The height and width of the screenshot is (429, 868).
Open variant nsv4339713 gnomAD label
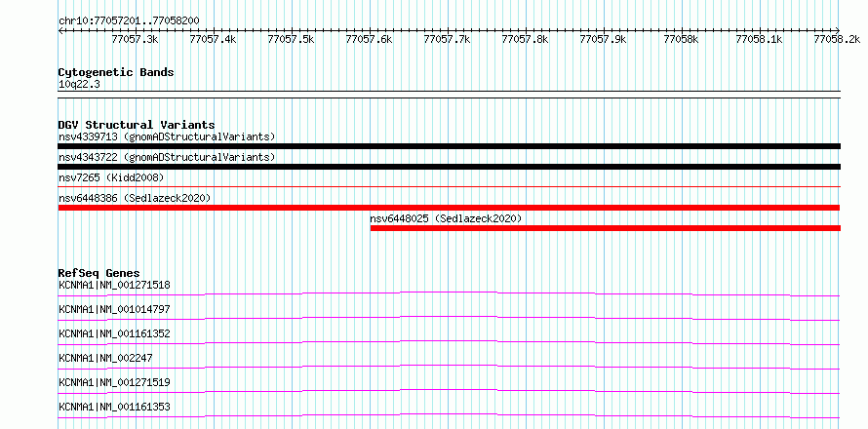pyautogui.click(x=167, y=136)
